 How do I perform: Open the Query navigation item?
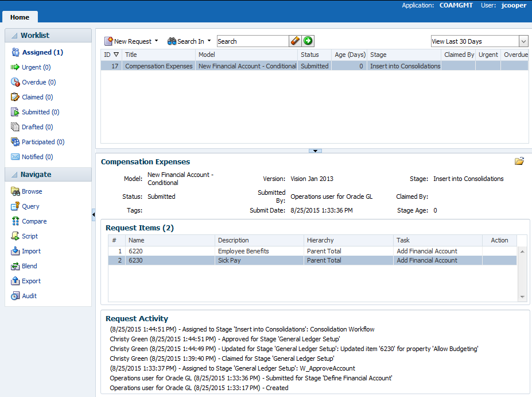[30, 206]
